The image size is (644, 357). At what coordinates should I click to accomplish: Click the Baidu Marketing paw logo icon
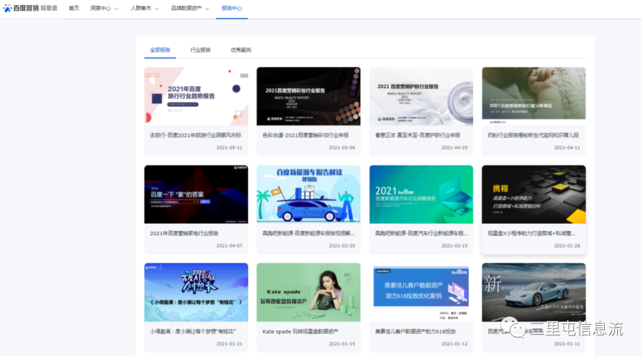[x=7, y=8]
